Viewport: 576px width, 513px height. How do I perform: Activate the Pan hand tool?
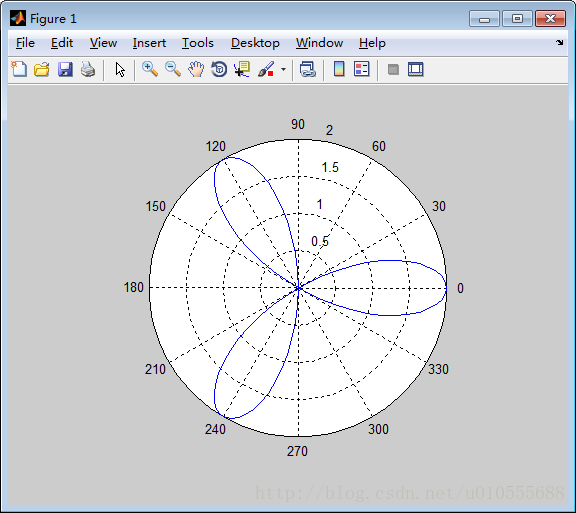(196, 69)
